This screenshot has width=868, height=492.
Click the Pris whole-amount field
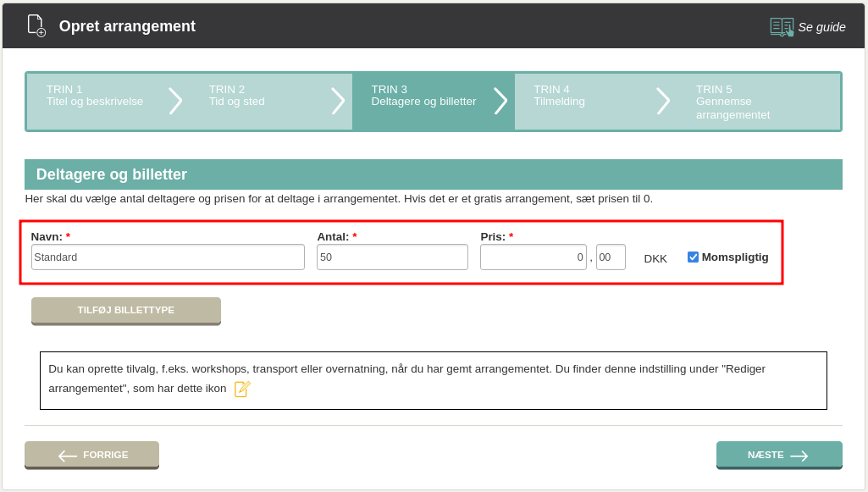[534, 257]
